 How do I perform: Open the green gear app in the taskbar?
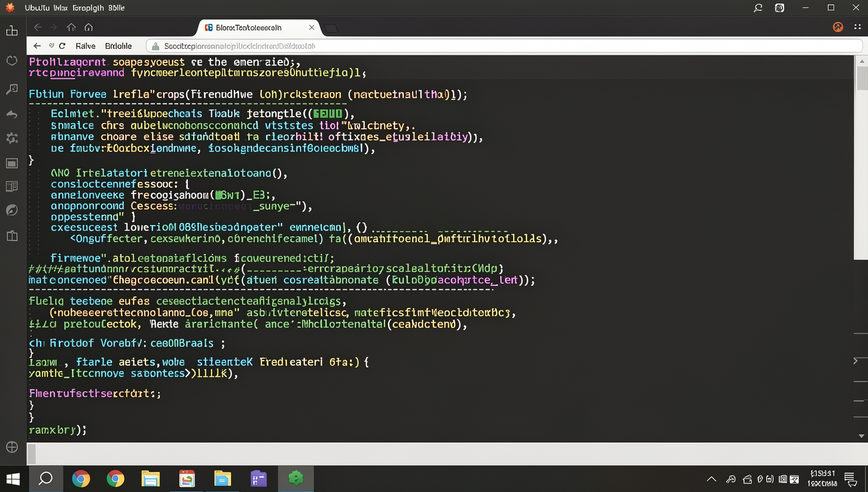coord(296,478)
